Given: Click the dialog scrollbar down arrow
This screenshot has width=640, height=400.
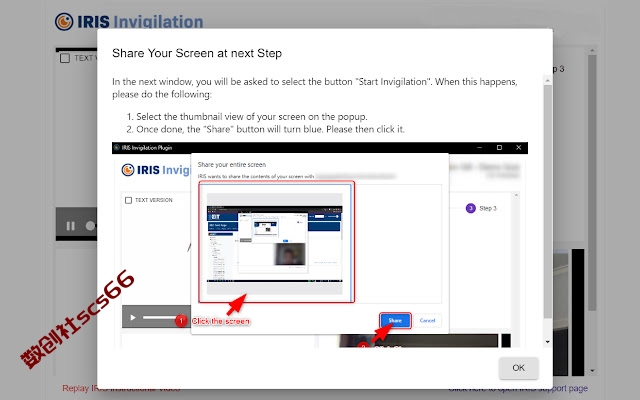Looking at the screenshot, I should [547, 342].
